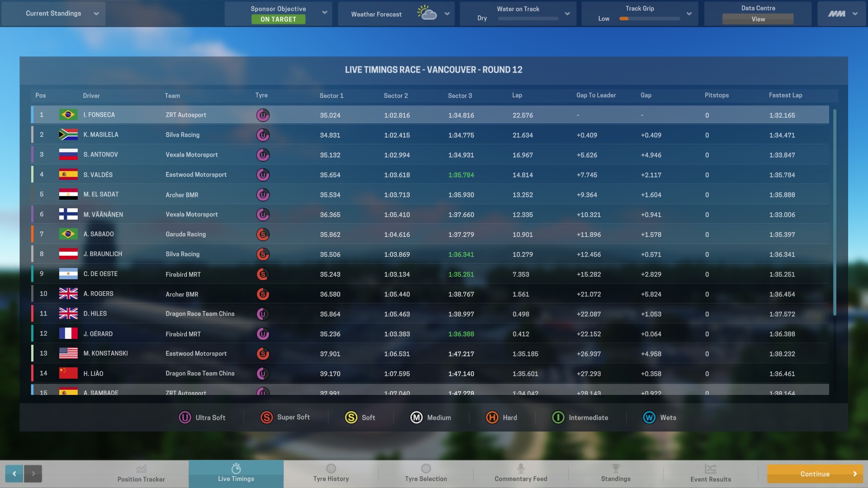
Task: Click the Tyre History wheel icon
Action: click(x=331, y=469)
